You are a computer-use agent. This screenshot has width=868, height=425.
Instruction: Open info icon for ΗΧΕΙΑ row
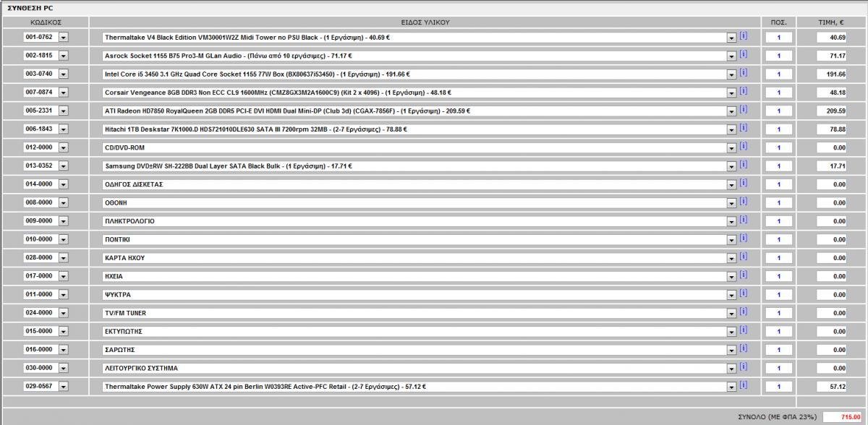pos(743,275)
